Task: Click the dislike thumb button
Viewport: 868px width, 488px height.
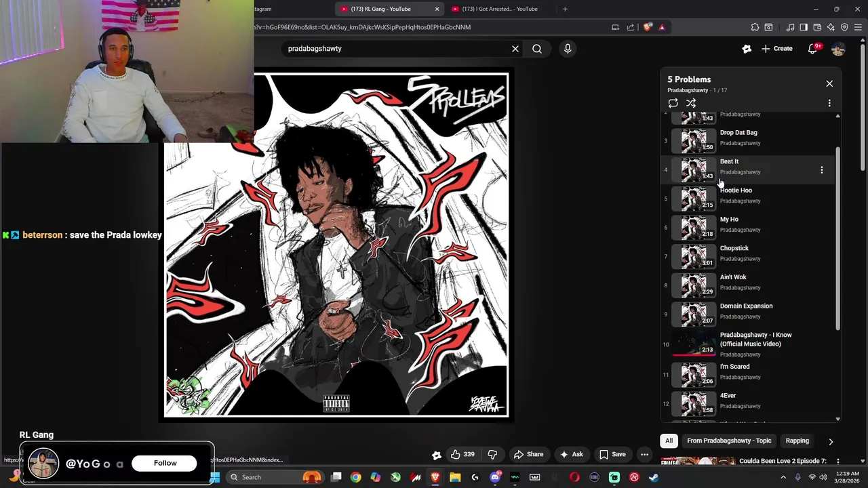Action: point(493,454)
